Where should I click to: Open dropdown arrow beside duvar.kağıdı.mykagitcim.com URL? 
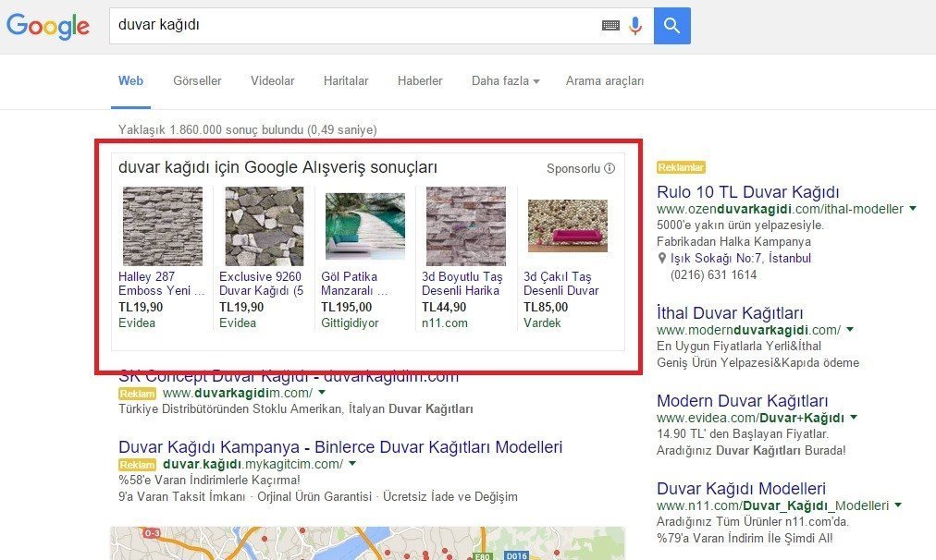pos(352,464)
